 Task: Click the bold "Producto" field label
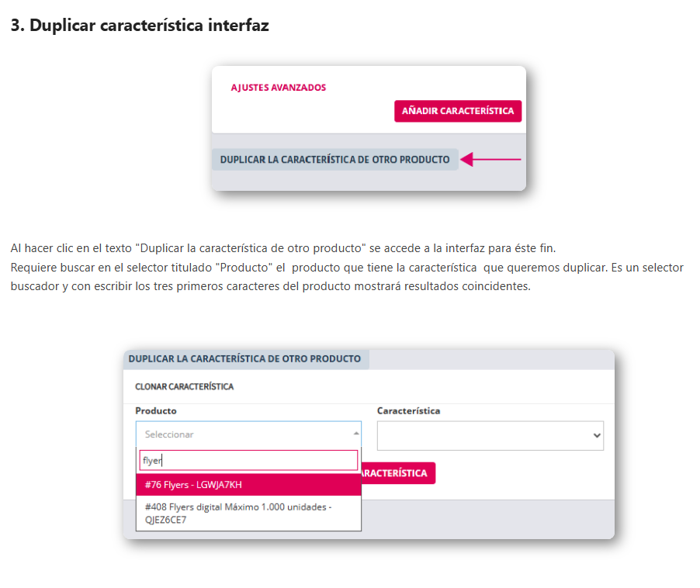156,410
